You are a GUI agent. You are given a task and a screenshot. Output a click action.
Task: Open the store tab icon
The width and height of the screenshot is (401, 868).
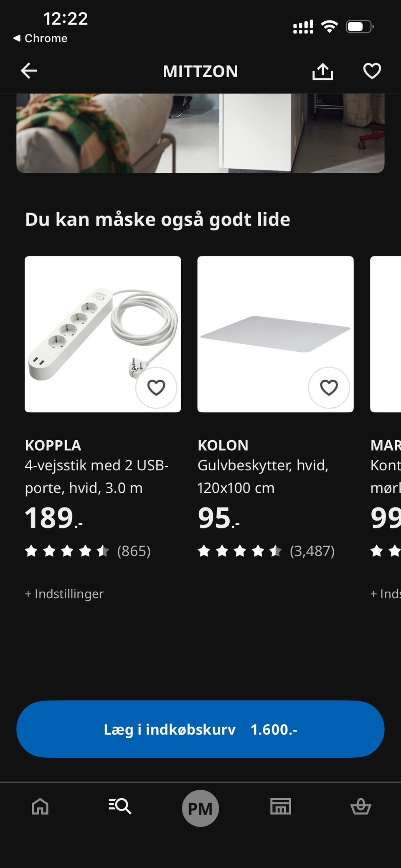[x=280, y=806]
